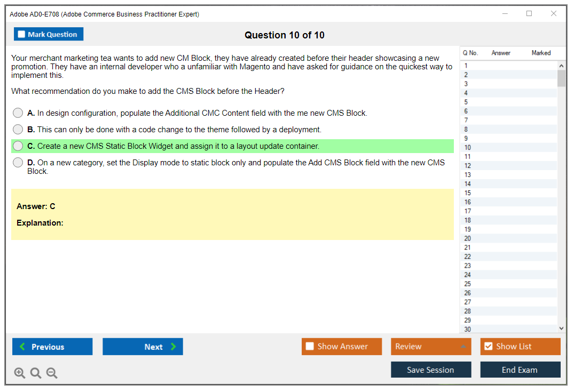
Task: Click the zoom reset magnifier icon
Action: pyautogui.click(x=36, y=373)
